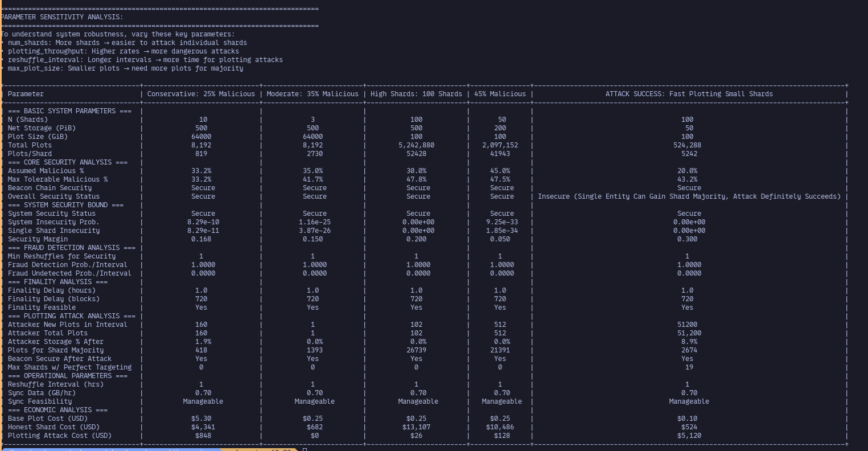The image size is (868, 451).
Task: Click the Max Tolerable Malicious value 43.2%
Action: coord(687,179)
